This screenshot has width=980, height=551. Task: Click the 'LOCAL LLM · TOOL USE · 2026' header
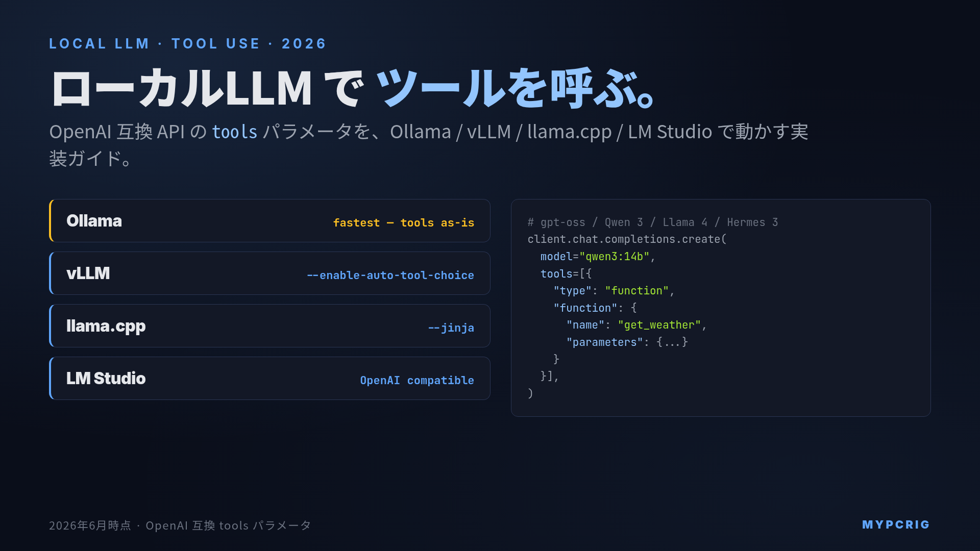click(x=187, y=44)
